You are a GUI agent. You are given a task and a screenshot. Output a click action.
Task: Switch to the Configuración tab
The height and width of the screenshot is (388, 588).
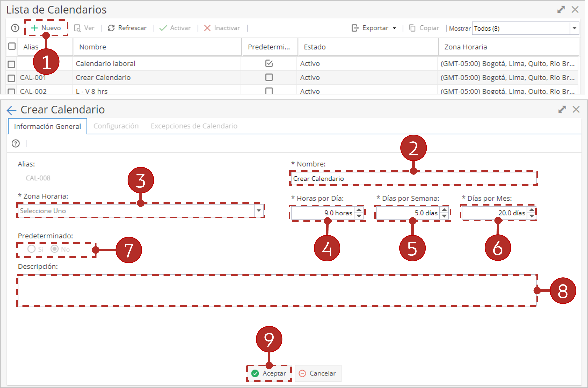116,126
